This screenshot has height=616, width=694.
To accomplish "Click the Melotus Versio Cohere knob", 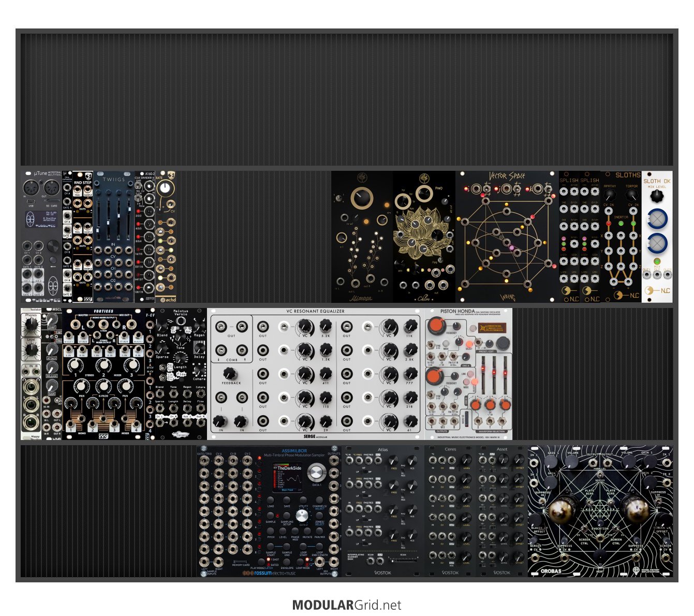I will (x=199, y=370).
